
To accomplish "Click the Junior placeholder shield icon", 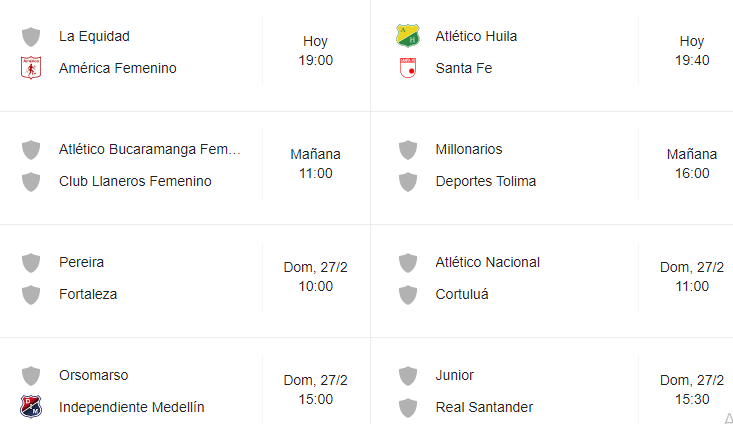I will (408, 375).
